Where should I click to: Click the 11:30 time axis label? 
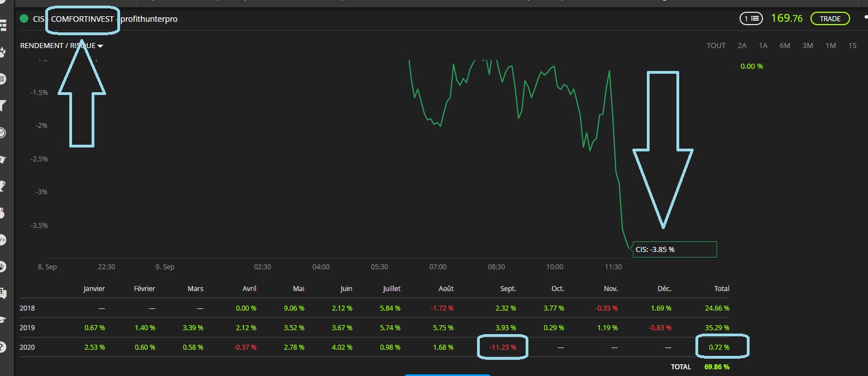613,267
